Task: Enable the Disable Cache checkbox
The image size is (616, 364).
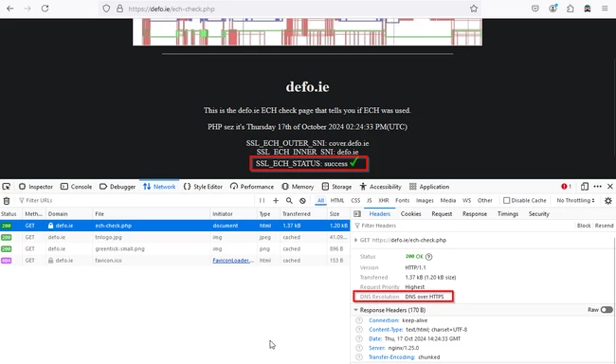Action: point(506,200)
